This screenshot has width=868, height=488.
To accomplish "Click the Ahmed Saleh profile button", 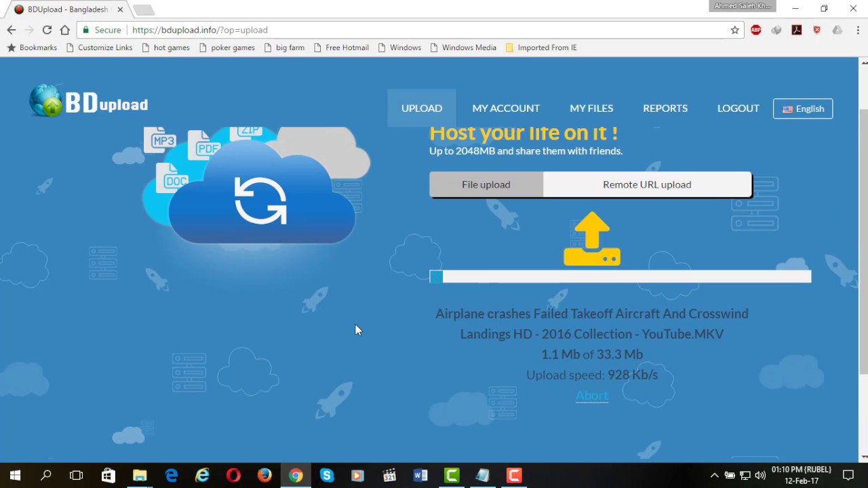I will [741, 6].
